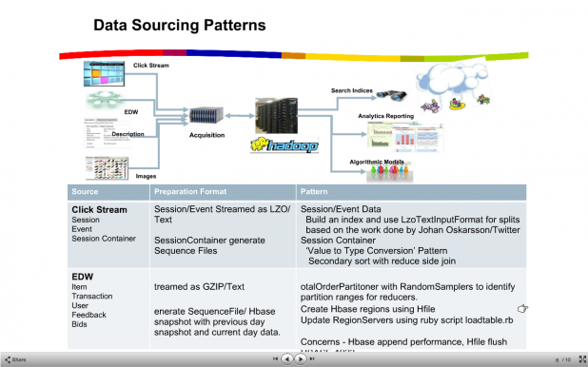588x367 pixels.
Task: Click the Feedback entry under EDW
Action: (88, 315)
